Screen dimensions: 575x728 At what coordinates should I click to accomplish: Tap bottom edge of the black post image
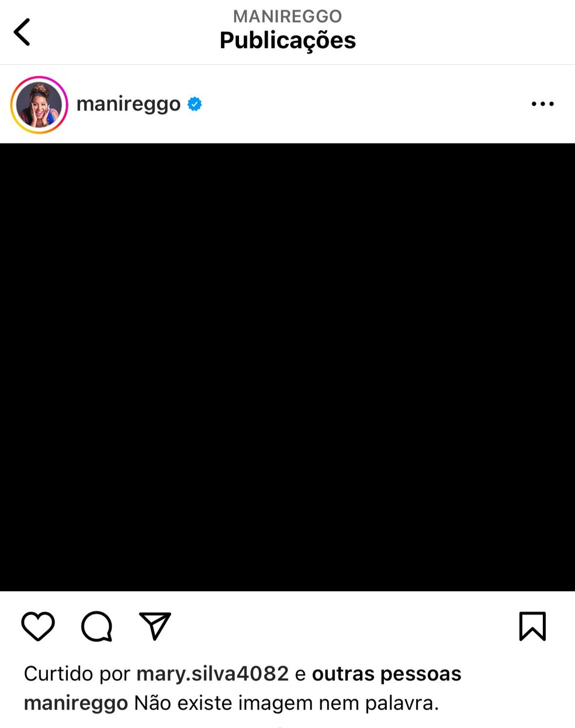(x=287, y=587)
